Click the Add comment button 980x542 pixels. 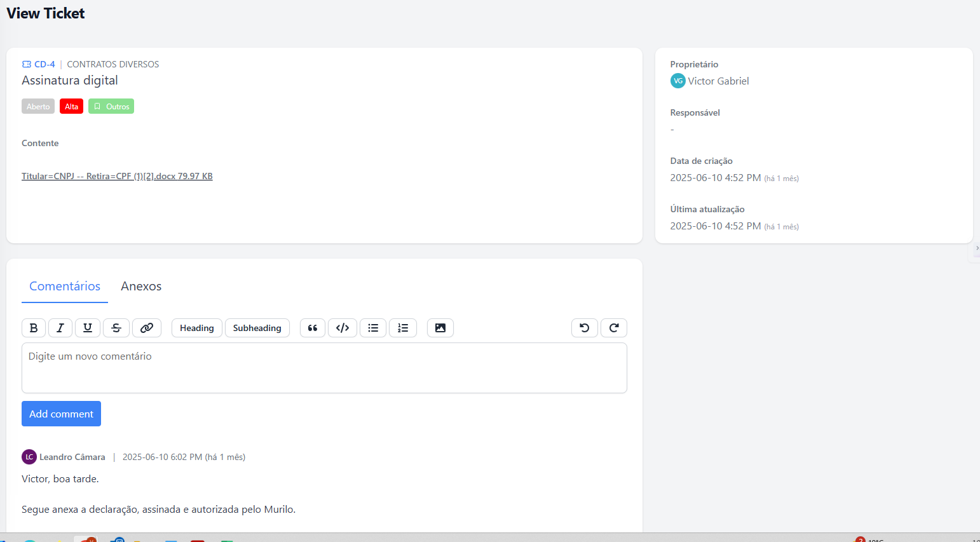pyautogui.click(x=61, y=414)
